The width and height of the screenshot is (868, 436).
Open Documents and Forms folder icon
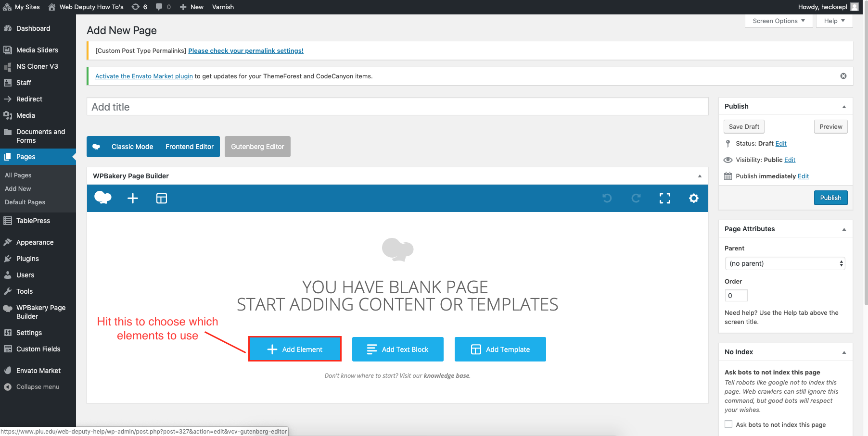8,132
